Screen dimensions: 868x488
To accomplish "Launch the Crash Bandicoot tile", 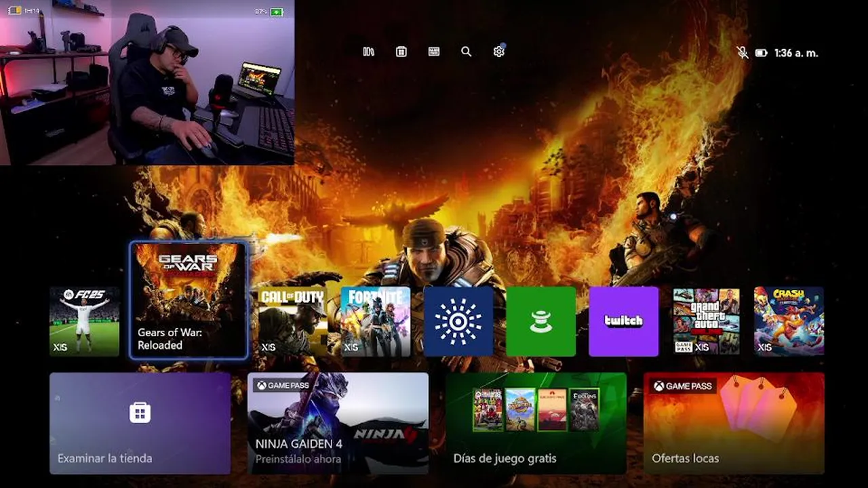I will 789,321.
